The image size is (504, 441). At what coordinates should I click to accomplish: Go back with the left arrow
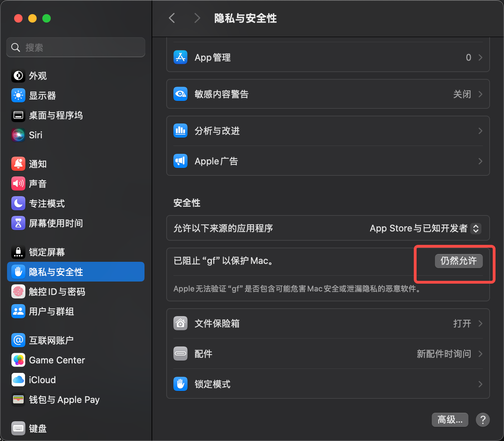pos(172,18)
